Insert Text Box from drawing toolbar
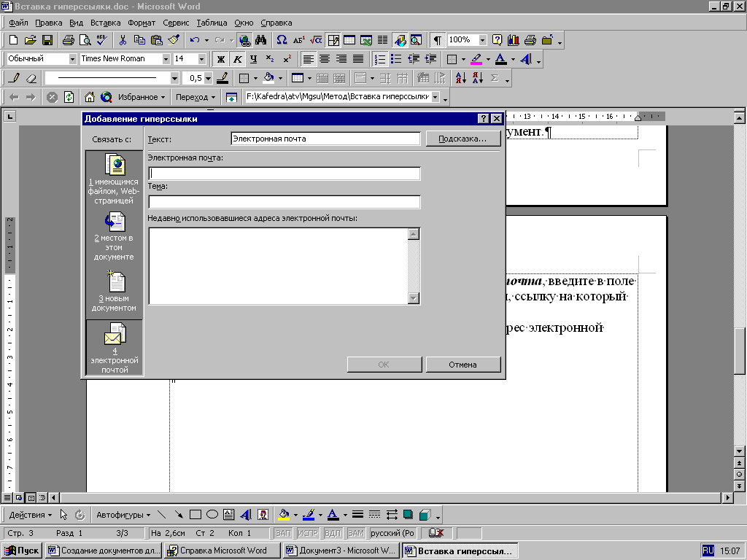 228,515
